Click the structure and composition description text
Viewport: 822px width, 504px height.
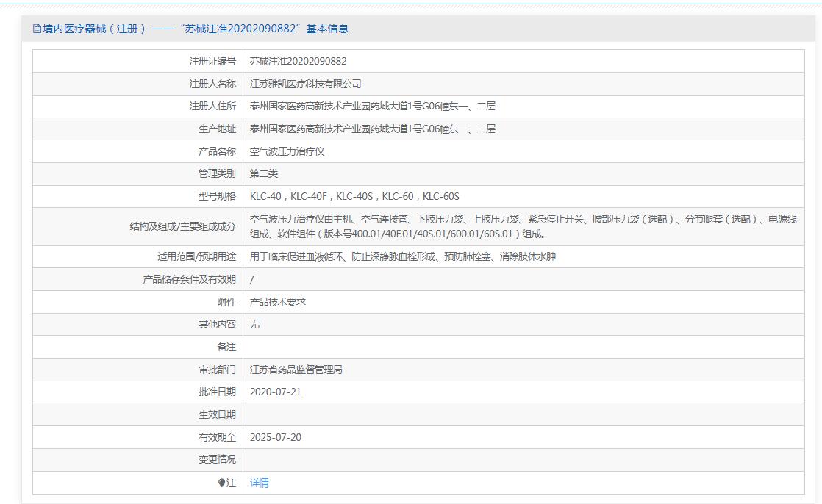pos(522,226)
